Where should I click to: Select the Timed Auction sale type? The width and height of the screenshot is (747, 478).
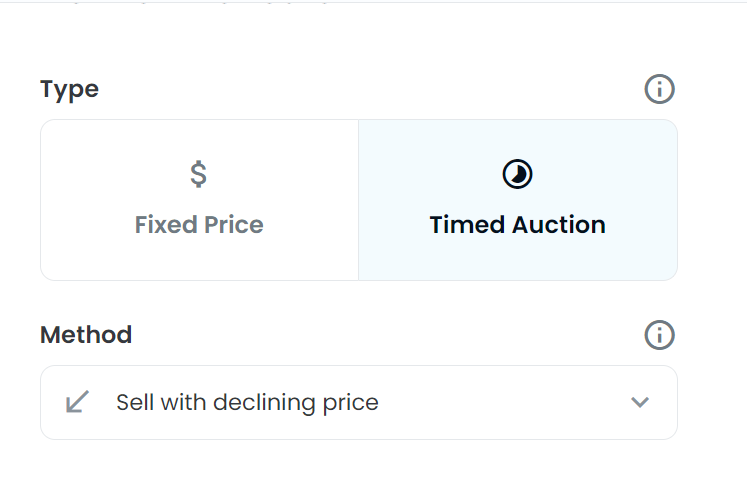coord(518,200)
